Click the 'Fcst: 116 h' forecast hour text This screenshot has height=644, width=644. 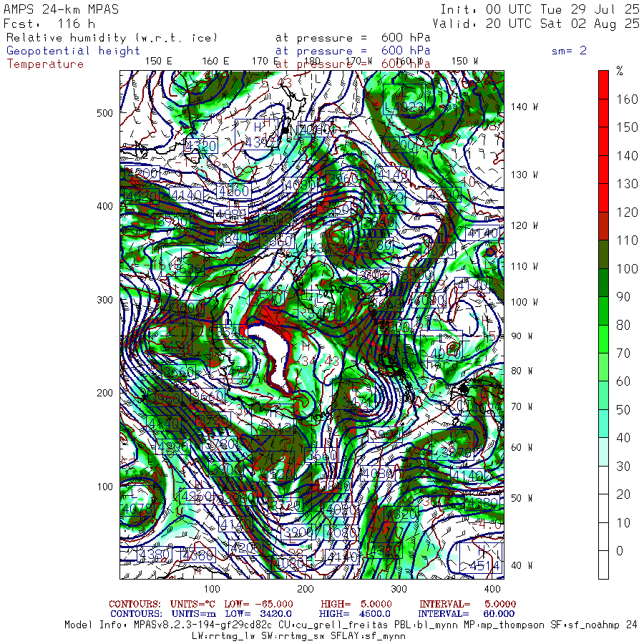click(49, 24)
